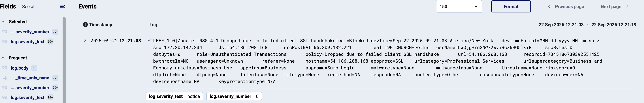Select log.severity_text under Frequent fields
Viewport: 644px width, 103px height.
[x=27, y=98]
